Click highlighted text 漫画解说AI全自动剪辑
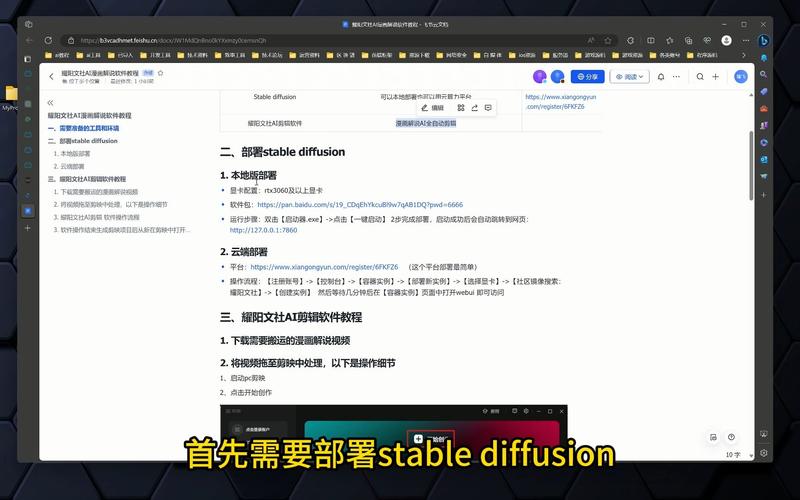Image resolution: width=800 pixels, height=500 pixels. coord(426,123)
